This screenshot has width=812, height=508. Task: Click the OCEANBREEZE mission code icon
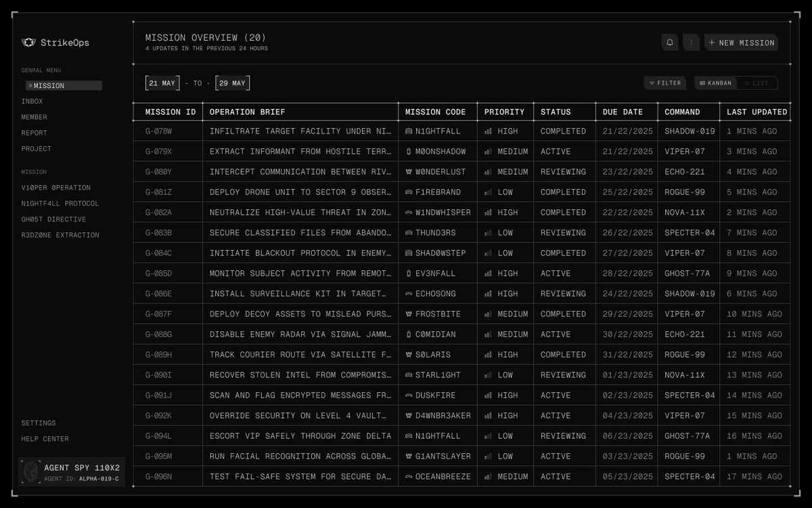[409, 477]
